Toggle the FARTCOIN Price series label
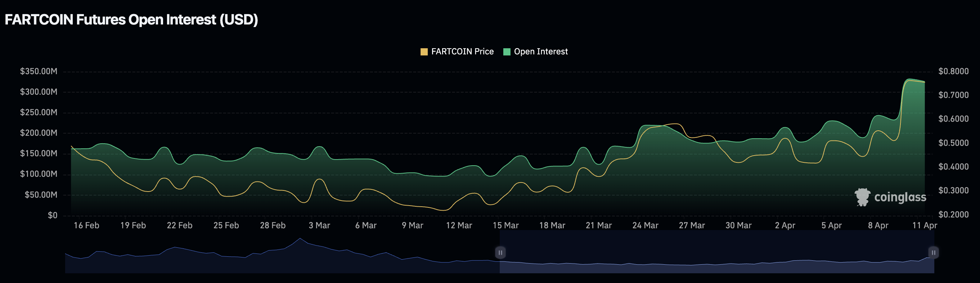This screenshot has width=980, height=283. pos(462,52)
